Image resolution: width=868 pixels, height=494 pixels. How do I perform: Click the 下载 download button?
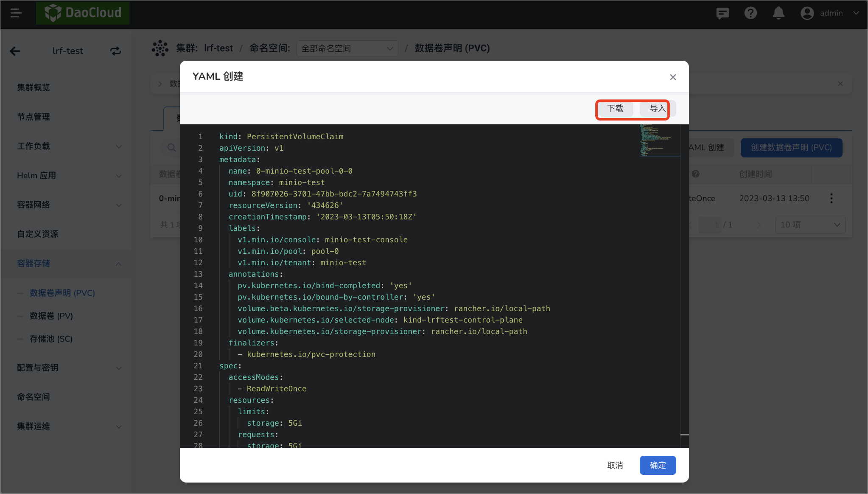615,109
